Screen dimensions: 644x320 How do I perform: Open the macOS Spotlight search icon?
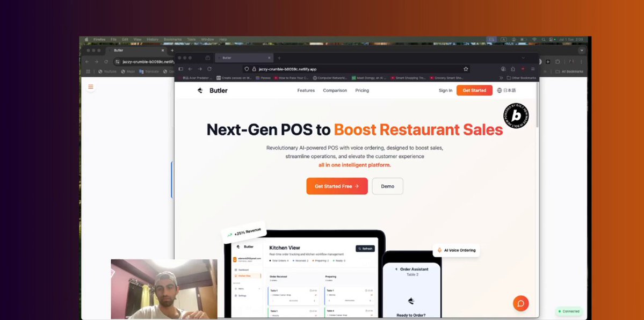click(544, 39)
